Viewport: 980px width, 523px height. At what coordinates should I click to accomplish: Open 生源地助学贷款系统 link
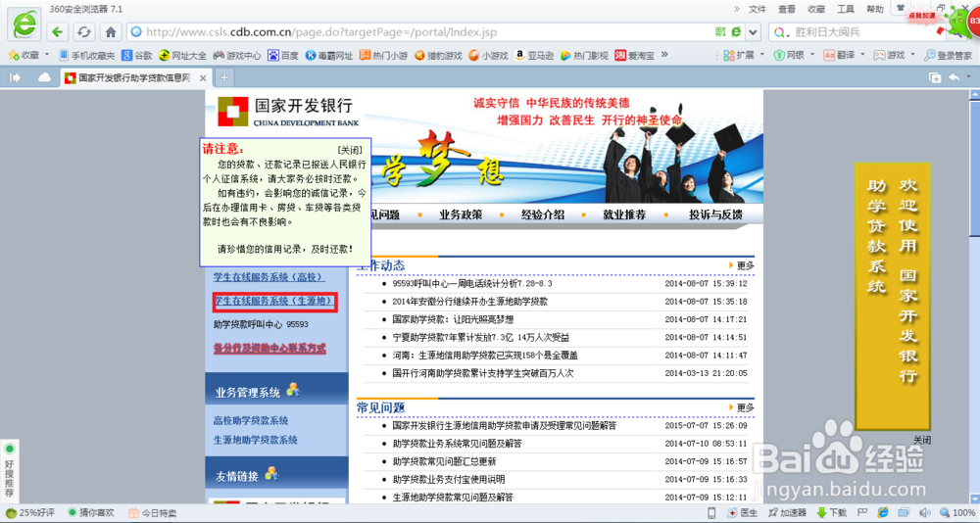tap(255, 440)
